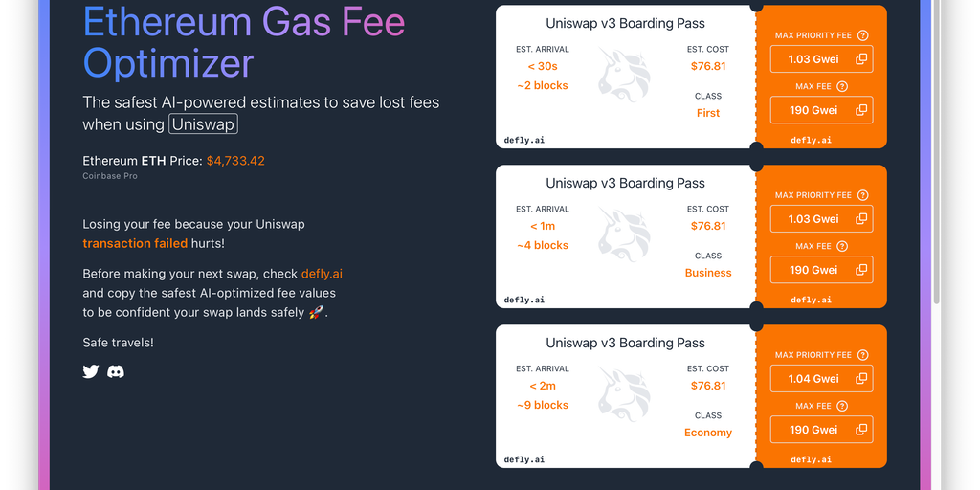Copy max fee on First class pass
The height and width of the screenshot is (490, 980).
click(861, 110)
